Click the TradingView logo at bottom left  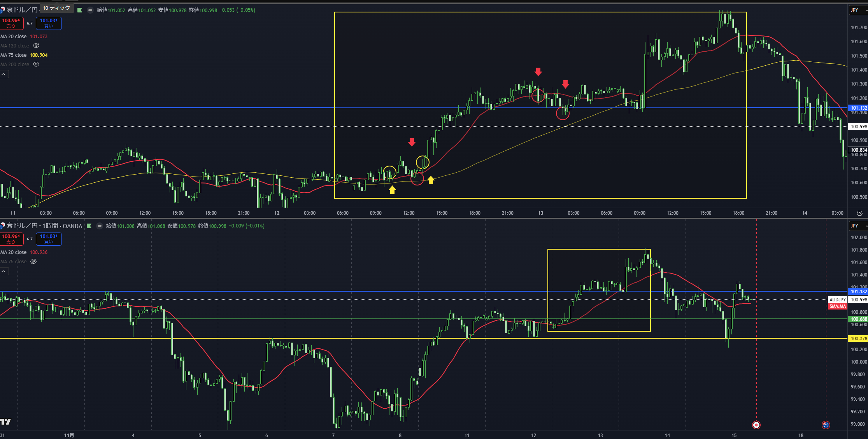(5, 422)
